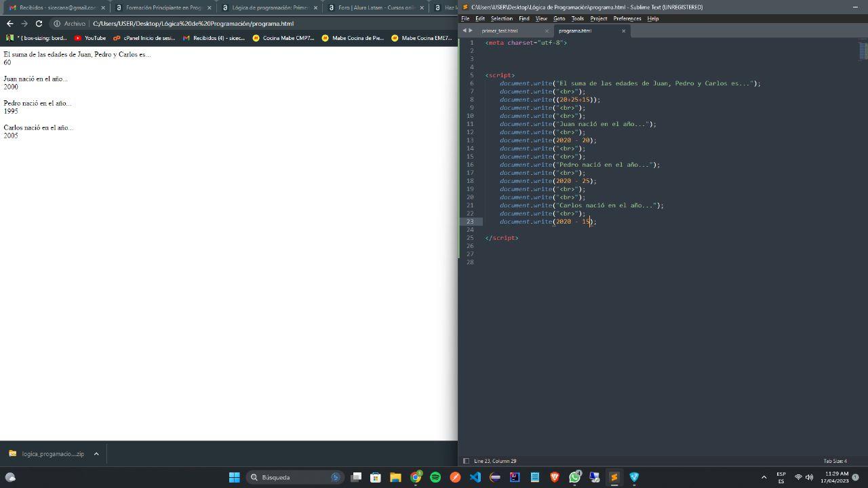Click the previous tab arrow in Sublime

(465, 30)
